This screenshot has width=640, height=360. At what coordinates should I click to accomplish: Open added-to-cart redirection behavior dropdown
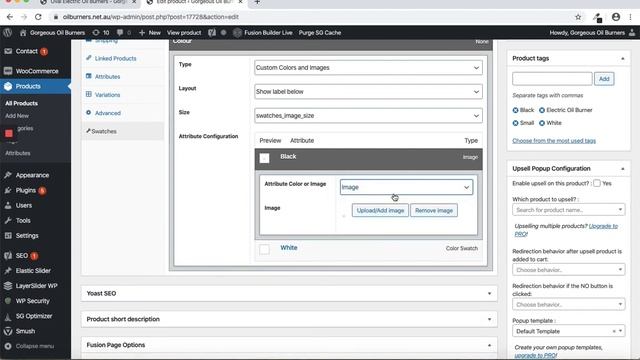point(569,270)
